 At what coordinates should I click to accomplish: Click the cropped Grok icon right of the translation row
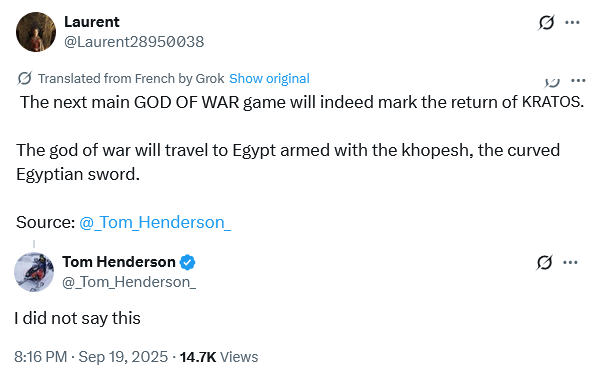point(552,81)
